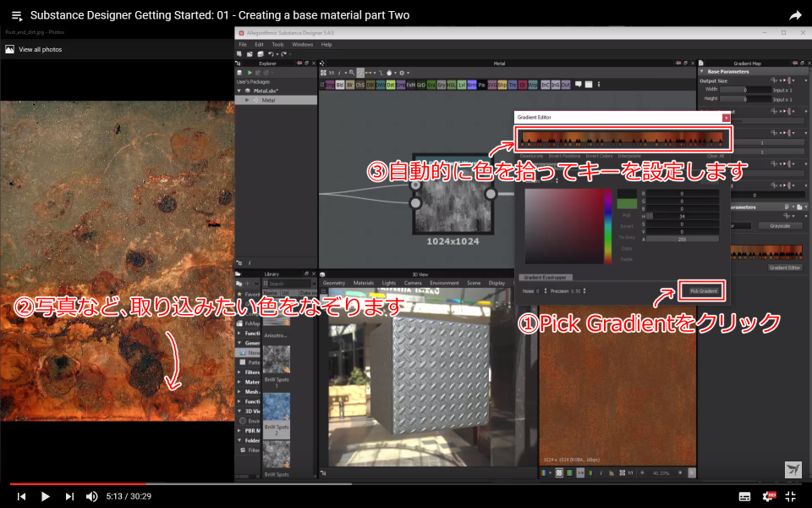Add an Emboss (Emb) node
This screenshot has width=812, height=508.
401,85
